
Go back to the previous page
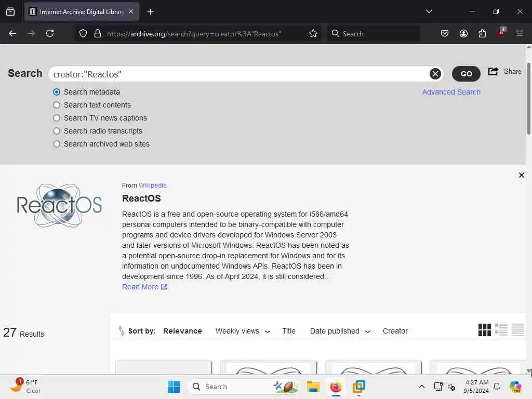[x=12, y=33]
